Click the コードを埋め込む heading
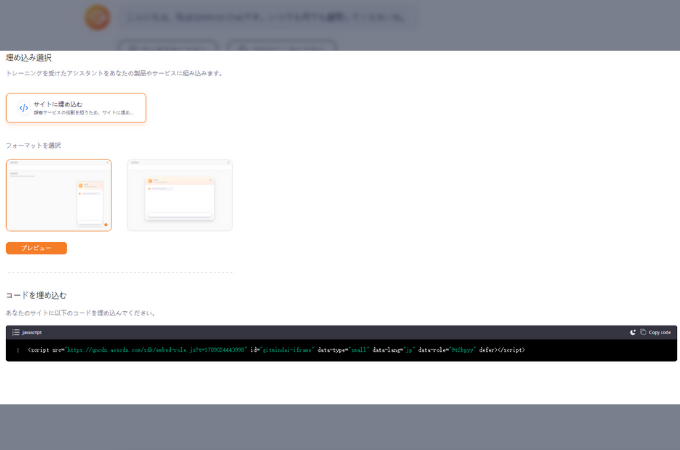Screen dimensions: 680x450 (x=36, y=295)
